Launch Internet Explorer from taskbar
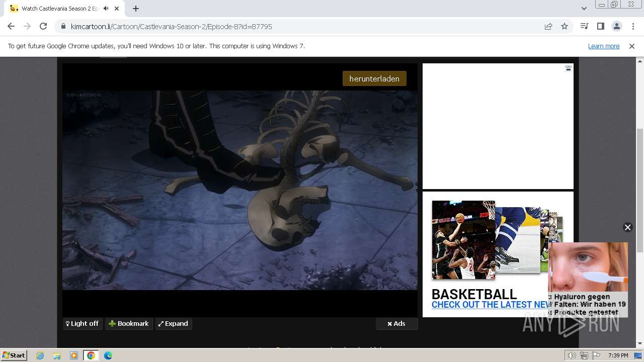This screenshot has height=362, width=644. coord(40,355)
